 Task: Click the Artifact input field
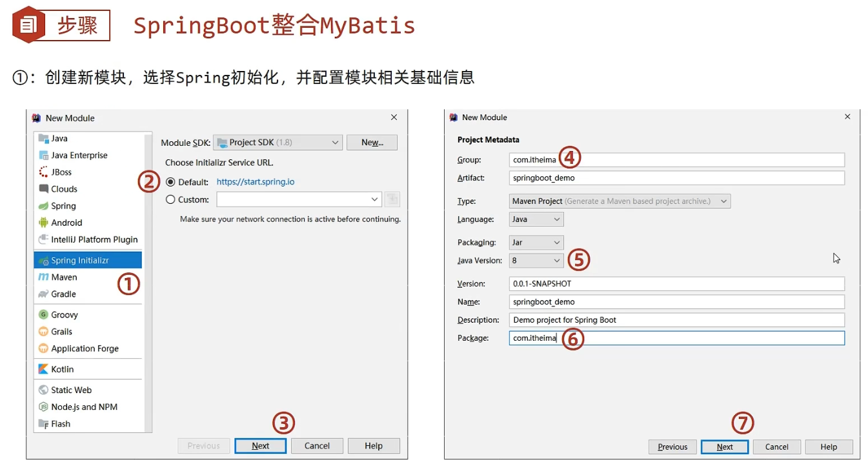click(x=677, y=177)
